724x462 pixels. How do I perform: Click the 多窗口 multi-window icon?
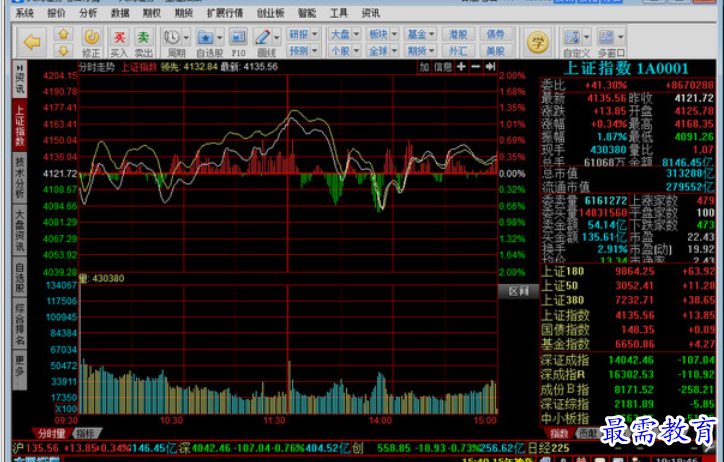(606, 37)
